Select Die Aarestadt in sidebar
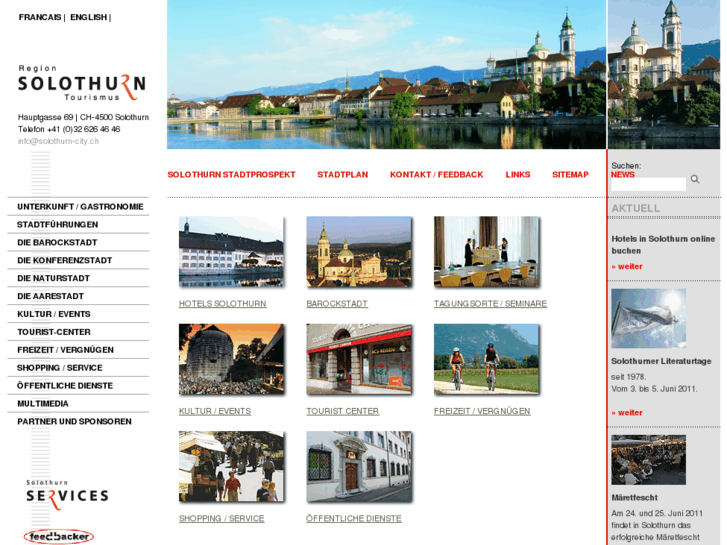The image size is (727, 545). (50, 296)
